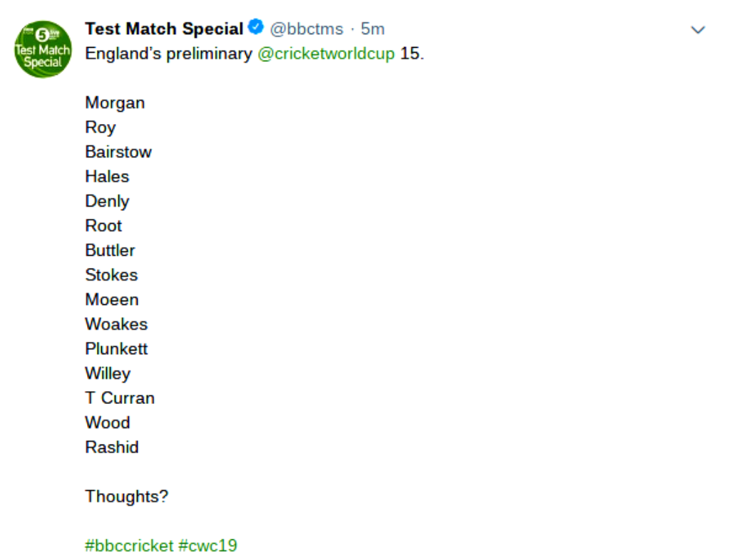
Task: Click the T Curran entry in the list
Action: click(x=120, y=398)
